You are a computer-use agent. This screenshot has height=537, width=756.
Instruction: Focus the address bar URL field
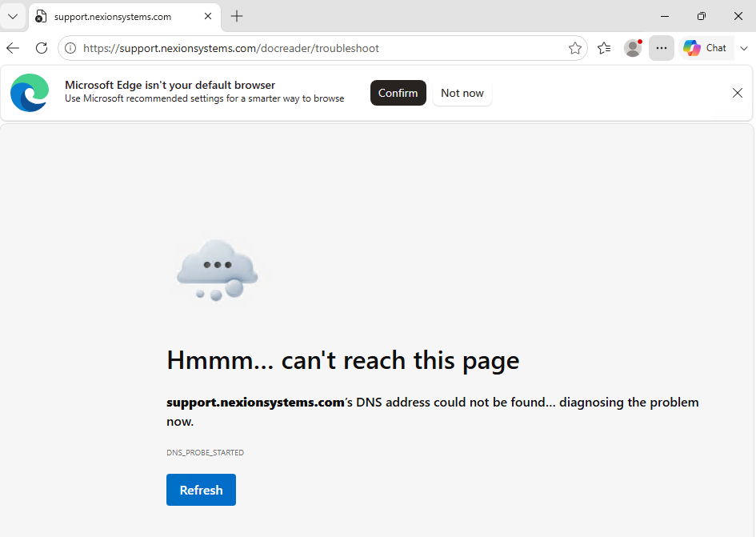click(323, 48)
